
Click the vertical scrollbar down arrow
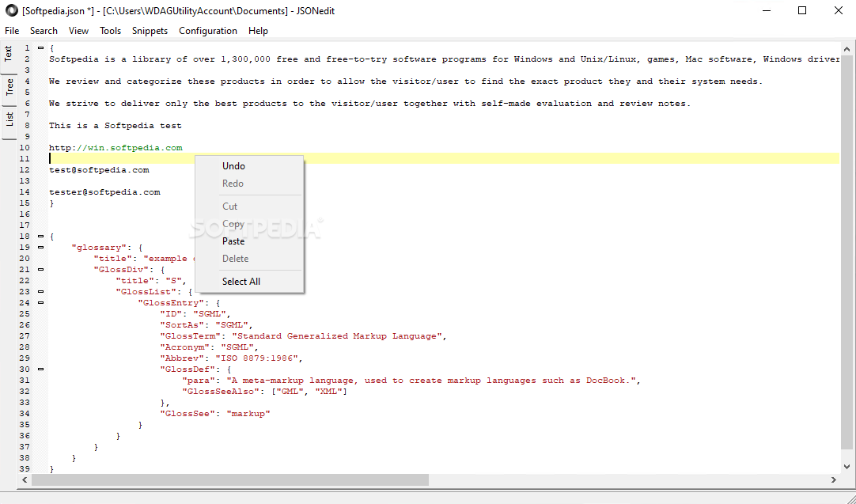pyautogui.click(x=847, y=468)
